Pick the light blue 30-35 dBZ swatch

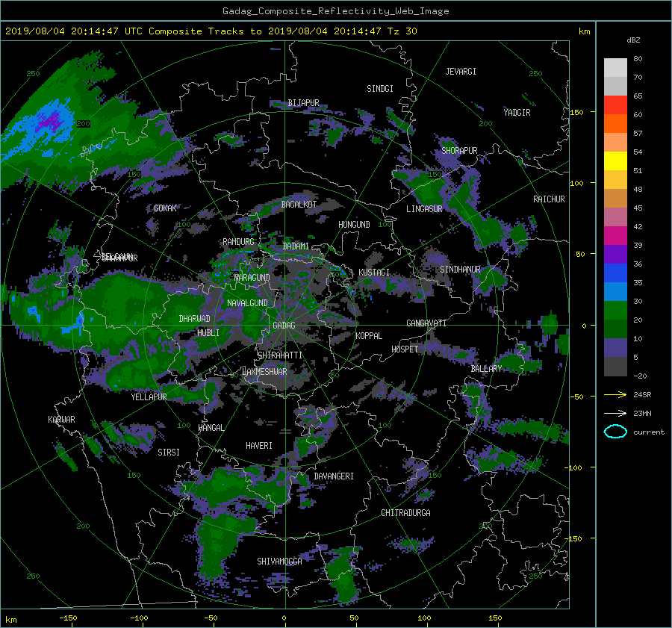[615, 291]
